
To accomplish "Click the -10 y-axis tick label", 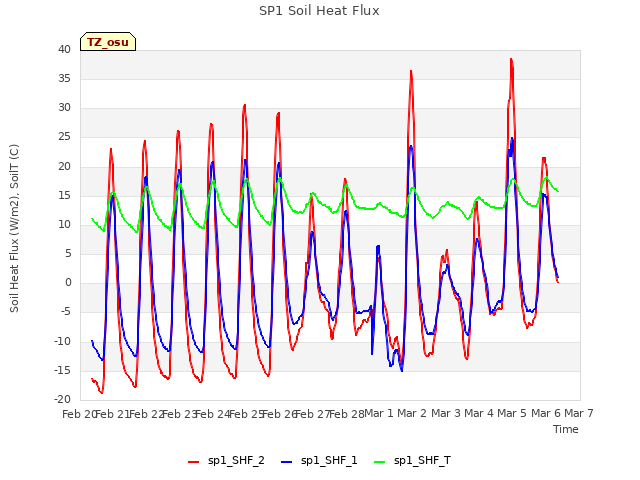I will pyautogui.click(x=62, y=341).
